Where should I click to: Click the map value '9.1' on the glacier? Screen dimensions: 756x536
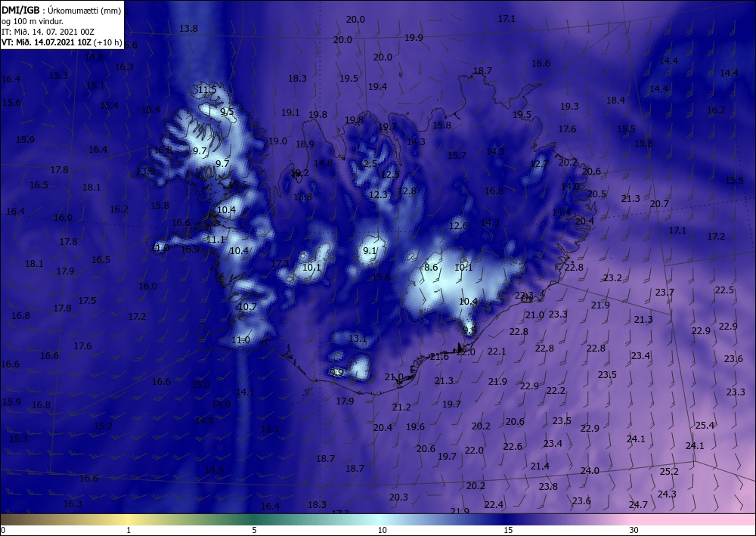click(370, 251)
